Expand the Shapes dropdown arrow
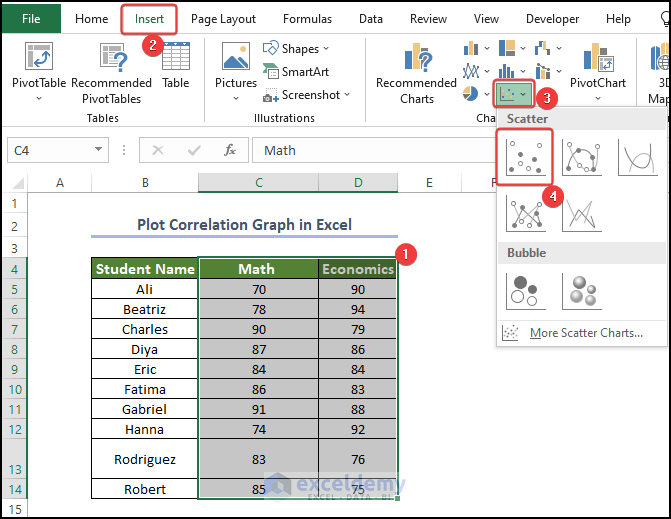This screenshot has height=519, width=671. pos(327,48)
